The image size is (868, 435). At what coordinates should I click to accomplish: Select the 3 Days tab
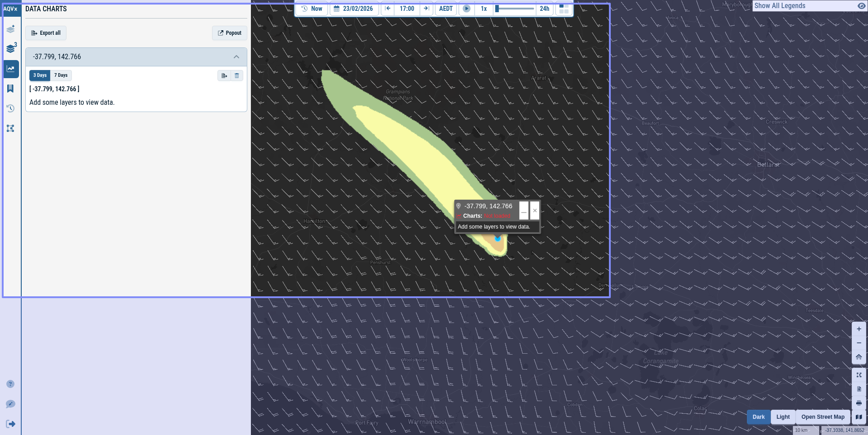(x=40, y=75)
